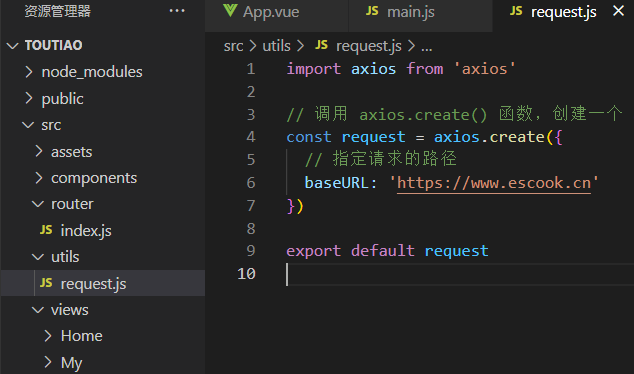Expand the Home folder under views
634x374 pixels.
(x=48, y=336)
